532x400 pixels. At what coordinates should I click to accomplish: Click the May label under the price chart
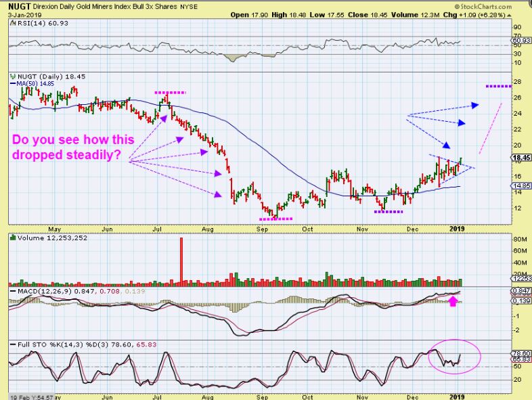(x=55, y=229)
